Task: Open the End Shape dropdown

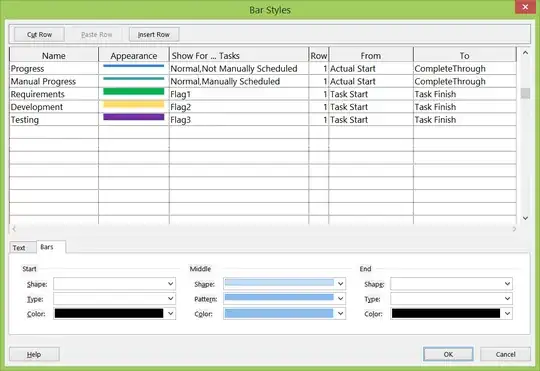Action: (451, 284)
